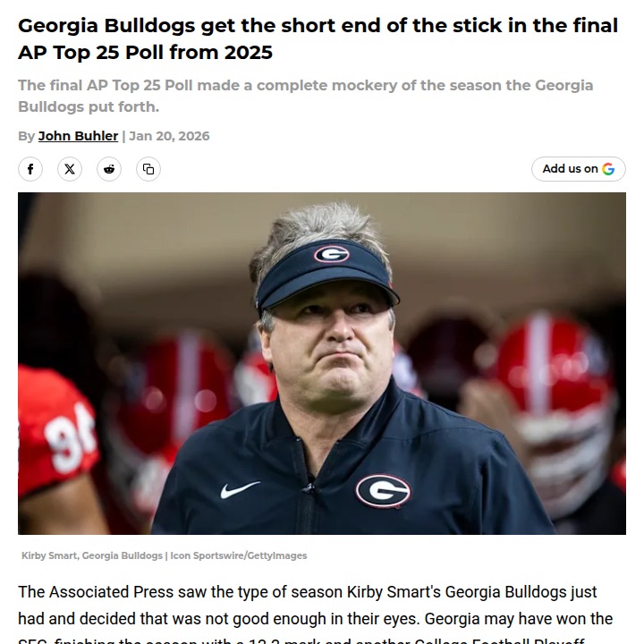Share the article on X
Viewport: 644px width, 644px height.
tap(70, 169)
